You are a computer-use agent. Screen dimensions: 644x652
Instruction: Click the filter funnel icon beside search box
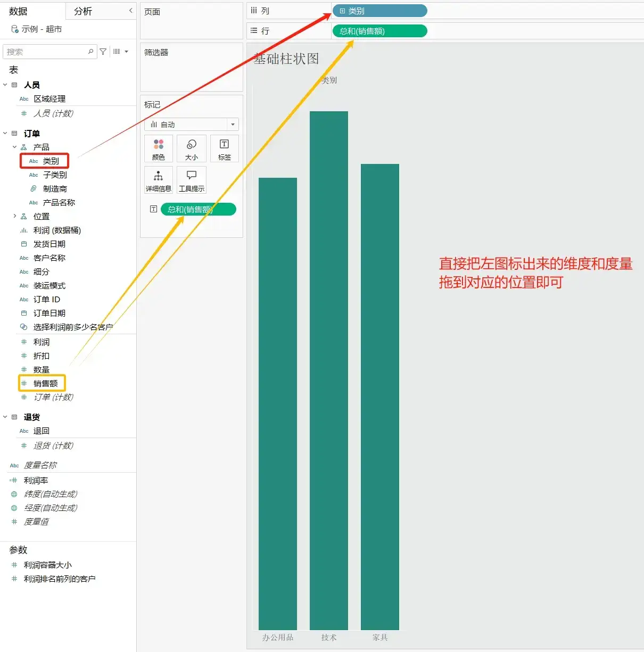tap(103, 51)
